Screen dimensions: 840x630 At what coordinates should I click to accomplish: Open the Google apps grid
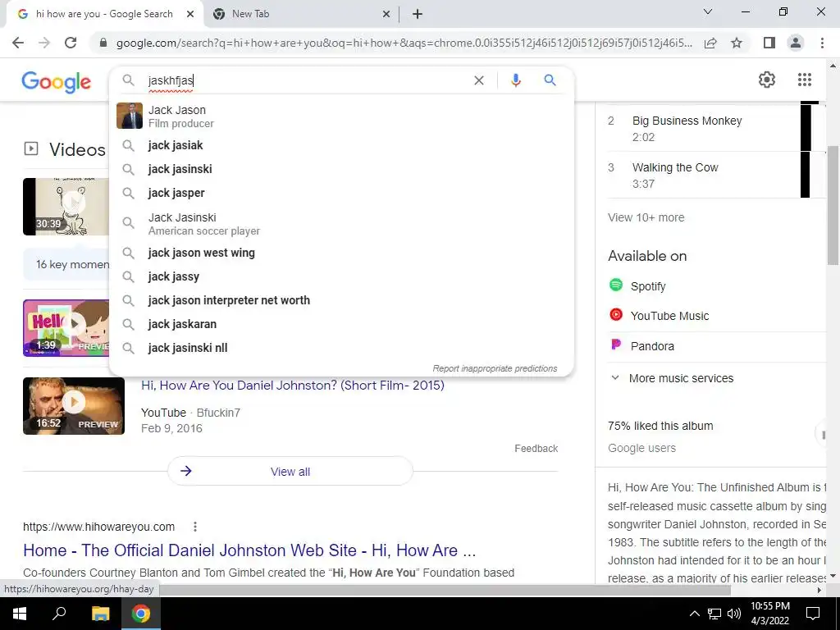coord(804,80)
